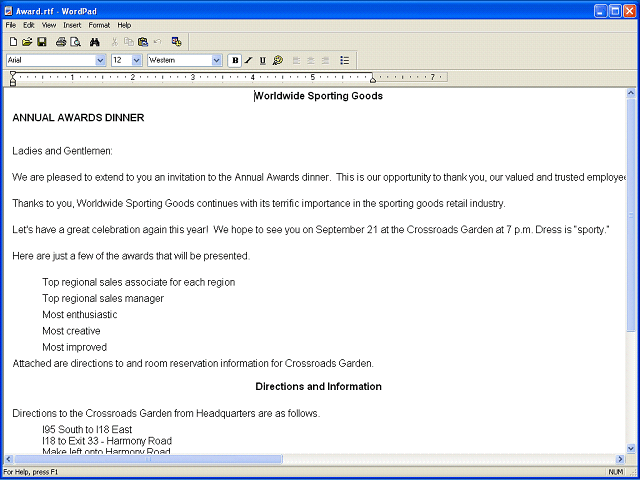
Task: Click the heading 'Worldwide Sporting Goods'
Action: [x=318, y=96]
